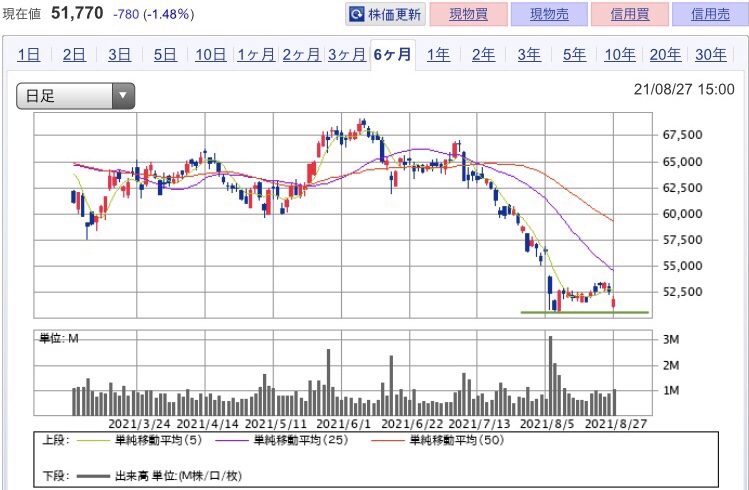
Task: Click the 2021/4/14 date label
Action: pos(207,424)
